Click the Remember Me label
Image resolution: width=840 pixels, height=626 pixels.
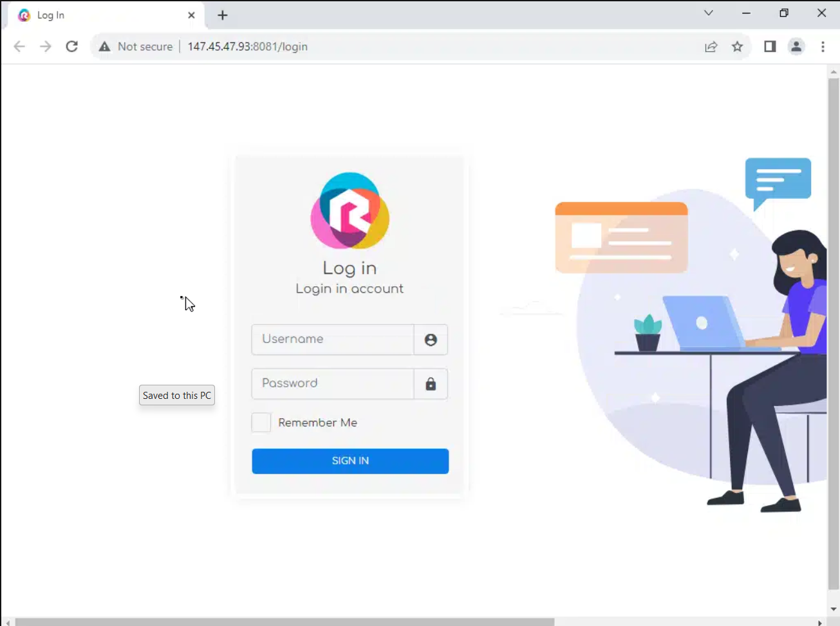click(x=317, y=423)
